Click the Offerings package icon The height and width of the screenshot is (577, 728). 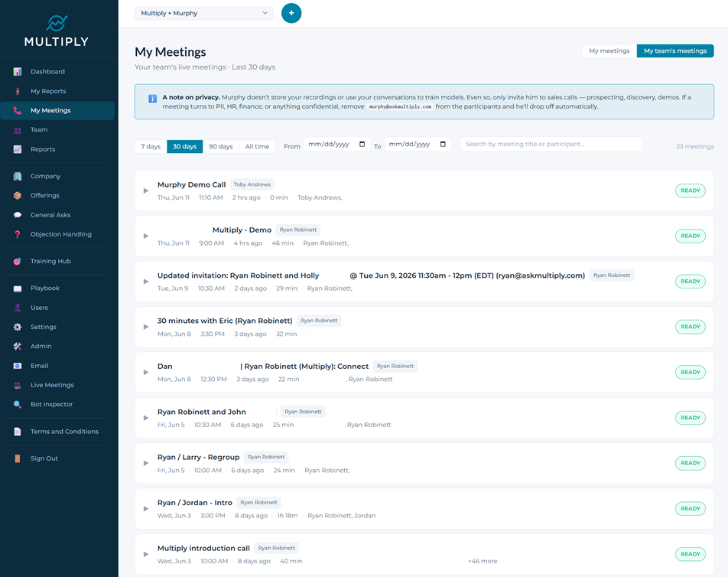tap(17, 196)
